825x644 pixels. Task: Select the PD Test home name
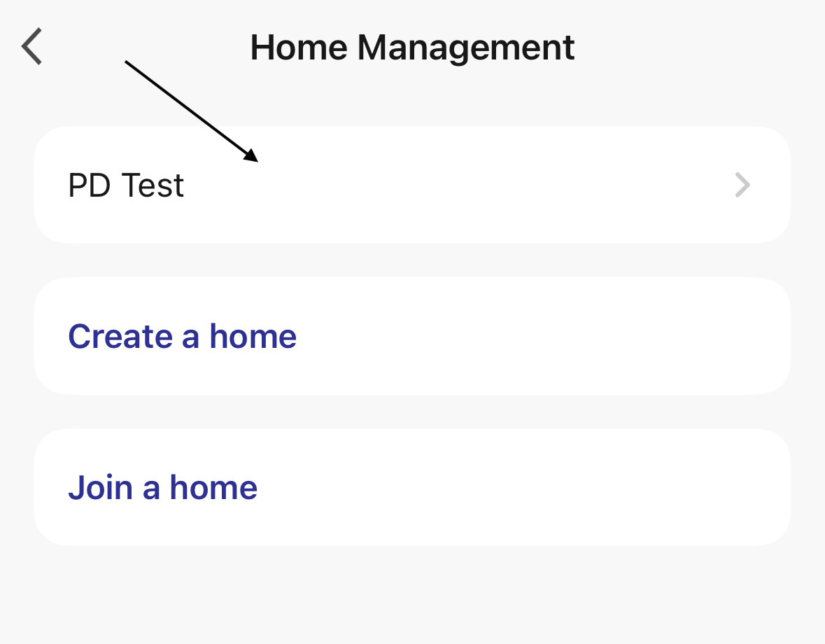(126, 185)
